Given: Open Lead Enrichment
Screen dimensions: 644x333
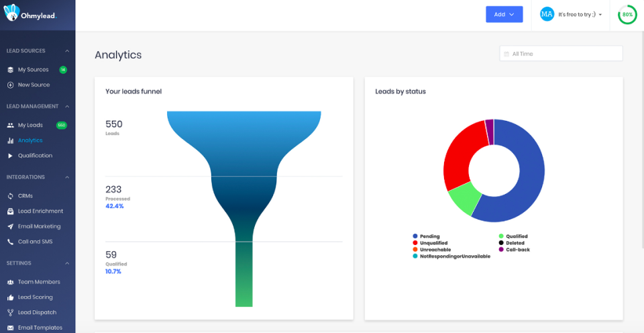Looking at the screenshot, I should 41,211.
